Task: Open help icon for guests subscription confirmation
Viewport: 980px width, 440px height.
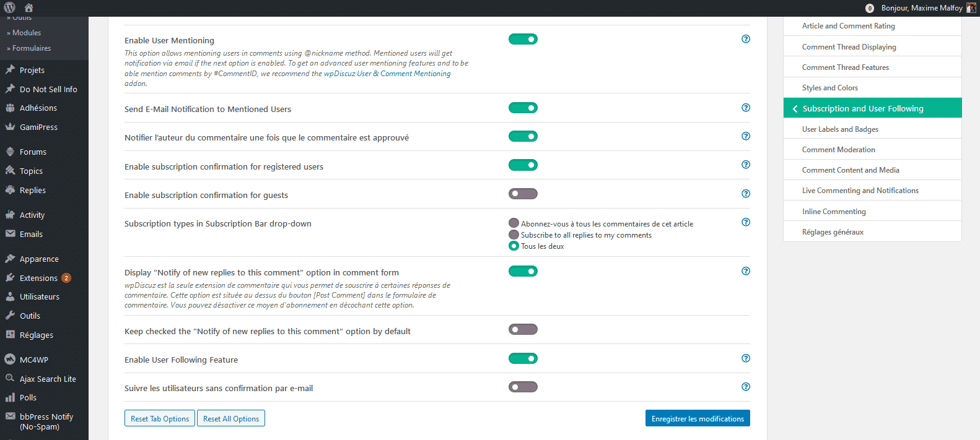Action: click(x=746, y=194)
